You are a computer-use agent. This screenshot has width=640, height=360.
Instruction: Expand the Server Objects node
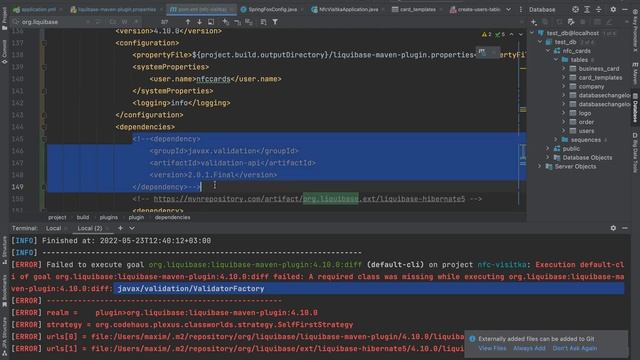[540, 167]
